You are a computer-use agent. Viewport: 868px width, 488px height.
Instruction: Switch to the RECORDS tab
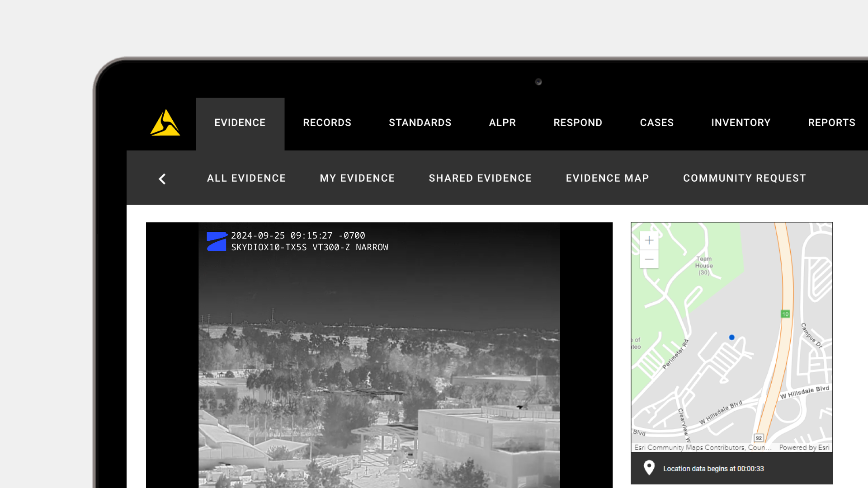click(x=327, y=122)
